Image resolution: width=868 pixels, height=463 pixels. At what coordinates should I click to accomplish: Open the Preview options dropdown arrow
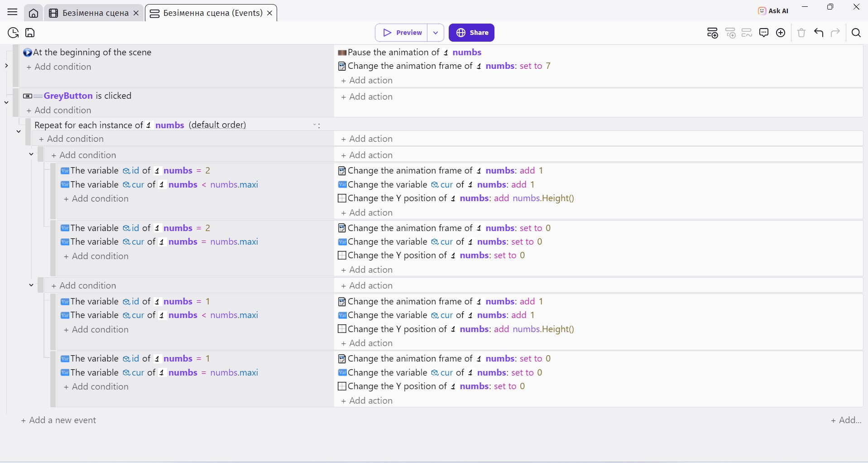[x=435, y=33]
